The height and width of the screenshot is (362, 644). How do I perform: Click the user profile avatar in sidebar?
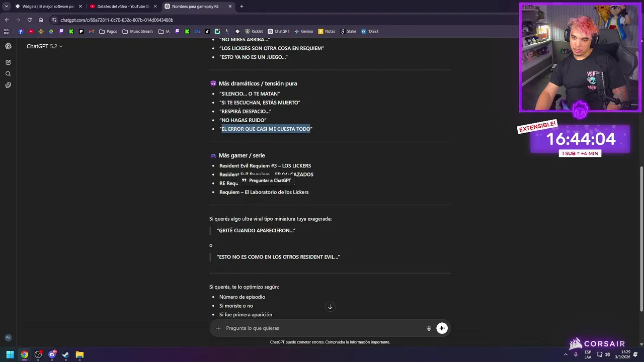(x=8, y=338)
